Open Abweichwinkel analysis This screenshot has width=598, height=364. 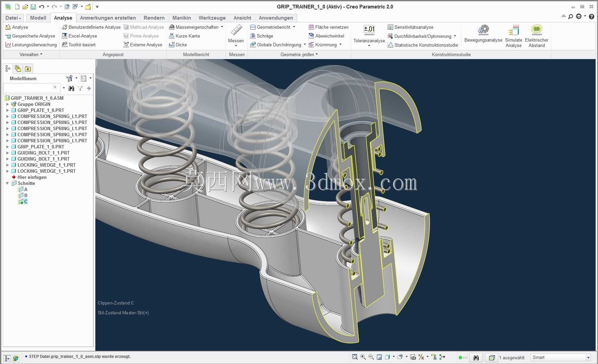pos(326,36)
